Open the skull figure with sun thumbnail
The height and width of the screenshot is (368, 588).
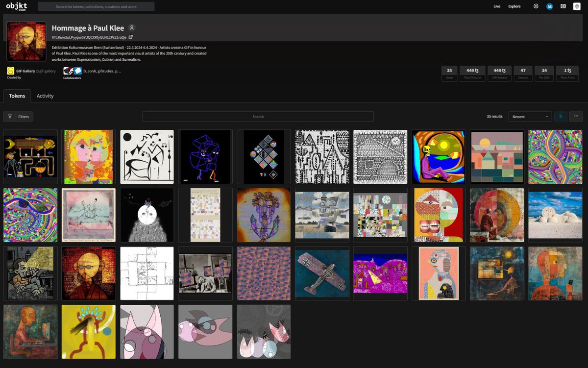(439, 157)
